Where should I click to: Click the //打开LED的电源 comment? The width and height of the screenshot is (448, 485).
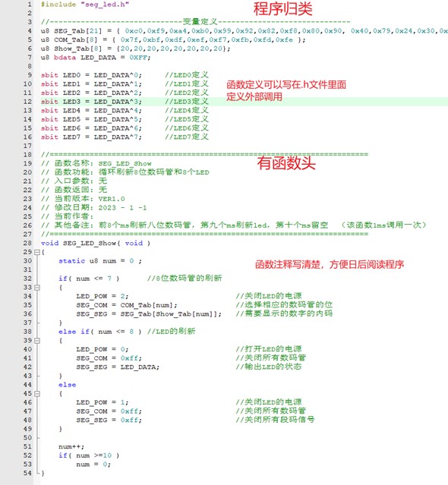pyautogui.click(x=269, y=349)
